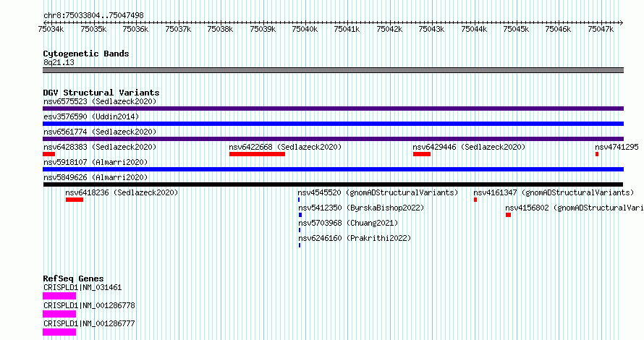Select the 75042k ruler position
This screenshot has width=644, height=340.
(389, 29)
